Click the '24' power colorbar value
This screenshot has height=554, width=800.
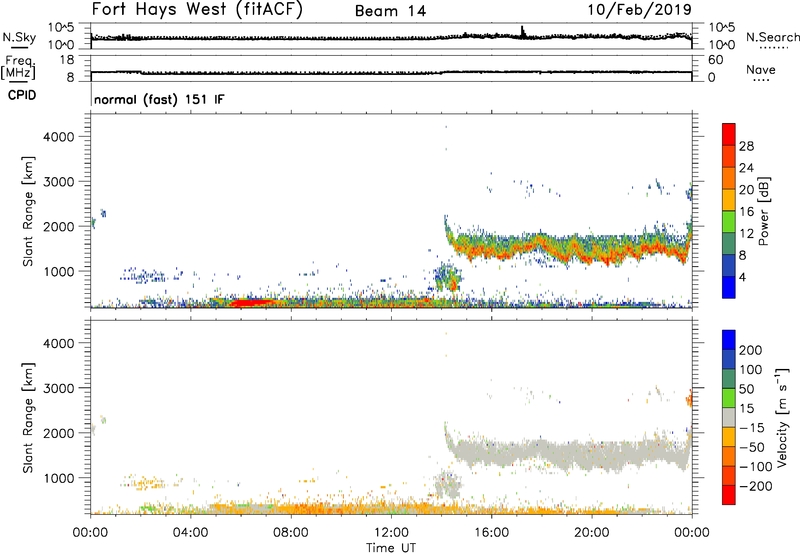(746, 168)
